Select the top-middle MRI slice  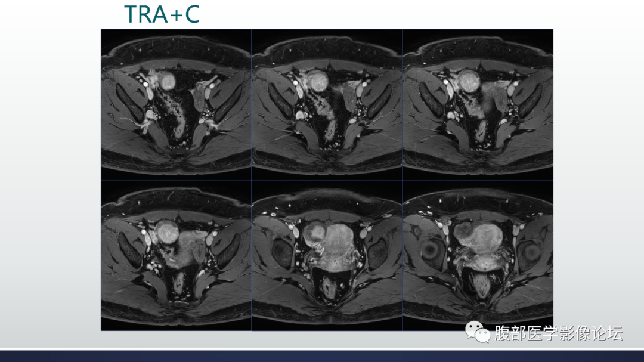coord(327,104)
